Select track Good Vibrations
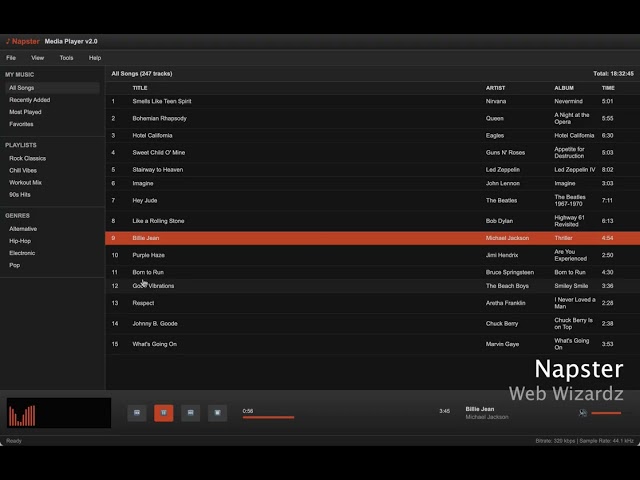This screenshot has height=480, width=640. (153, 286)
